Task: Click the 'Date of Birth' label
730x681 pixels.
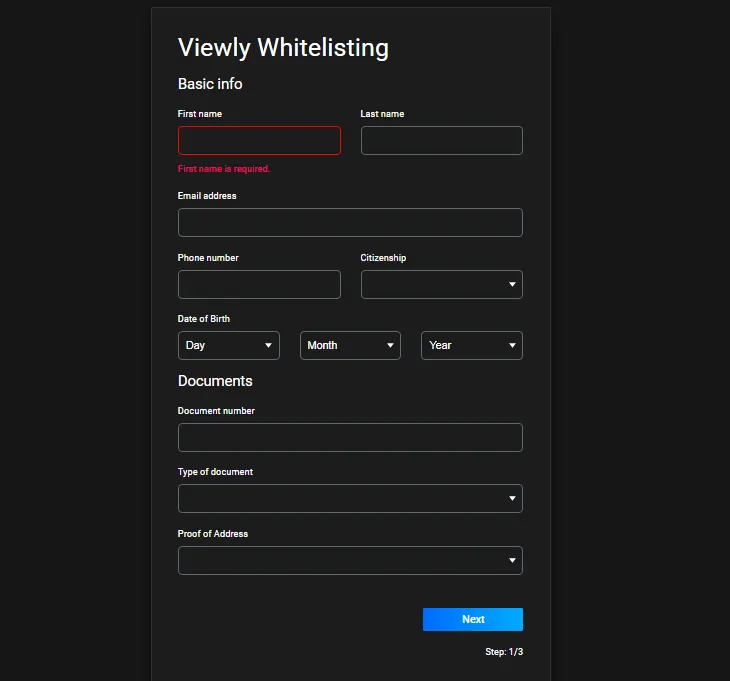Action: point(203,319)
